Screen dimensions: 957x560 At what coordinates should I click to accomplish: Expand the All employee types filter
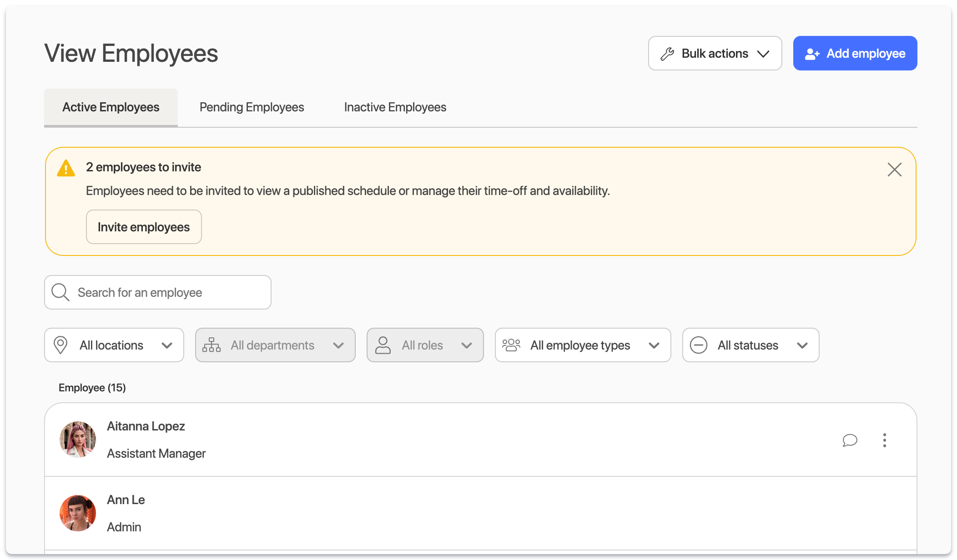583,345
